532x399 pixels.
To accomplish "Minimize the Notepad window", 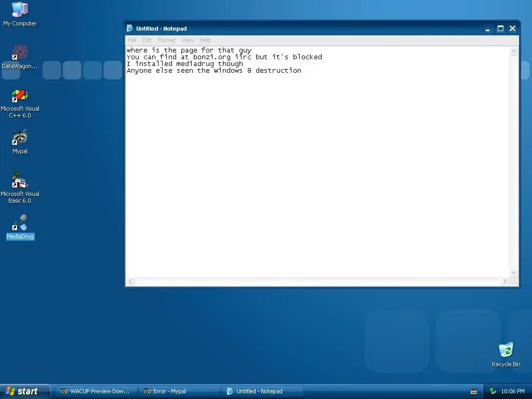I will tap(487, 29).
